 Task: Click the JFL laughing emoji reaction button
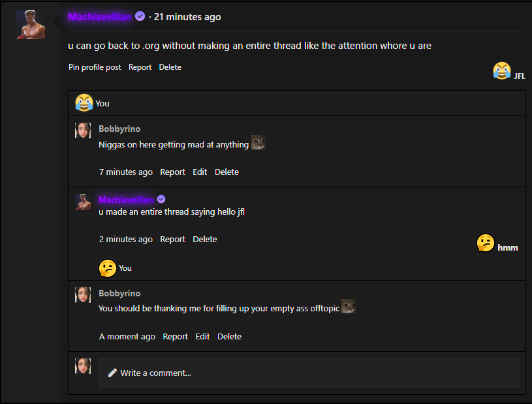click(x=502, y=70)
